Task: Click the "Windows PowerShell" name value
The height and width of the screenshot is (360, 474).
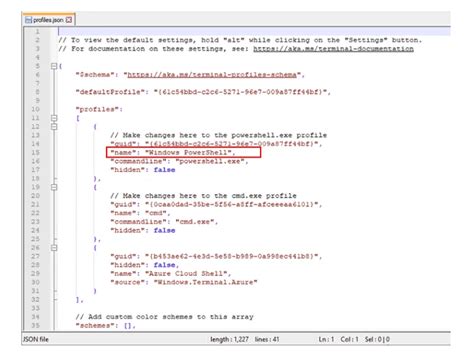Action: click(x=188, y=152)
